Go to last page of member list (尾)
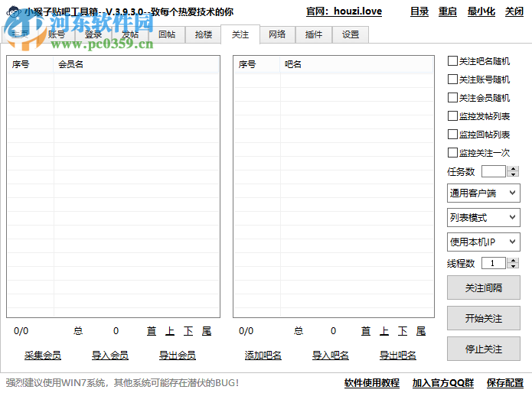Viewport: 532px width, 393px height. [x=207, y=330]
